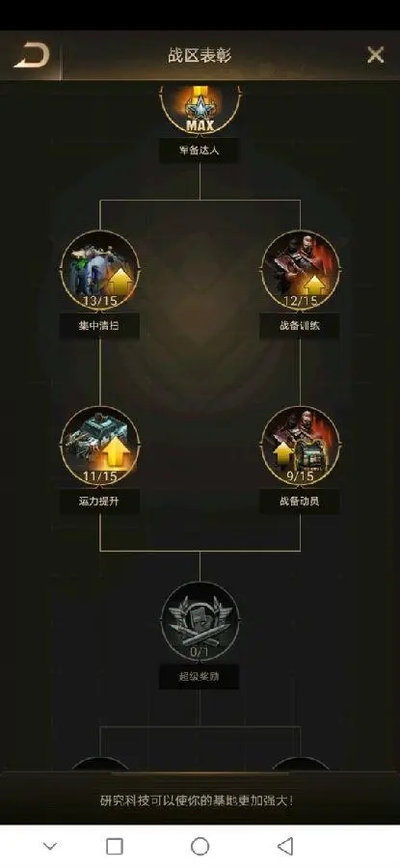
Task: Close the 战区表彰 panel with X
Action: (x=376, y=55)
